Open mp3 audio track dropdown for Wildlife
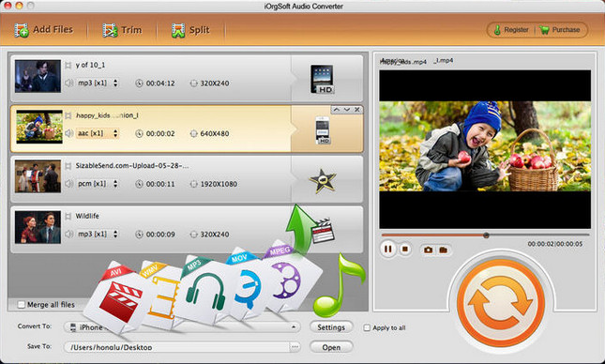The image size is (605, 364). 98,234
